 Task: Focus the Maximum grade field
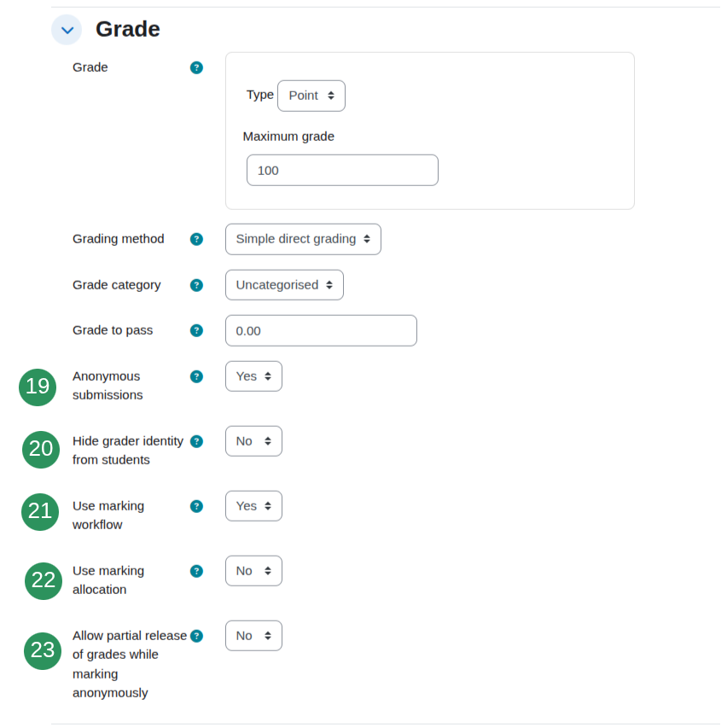[x=342, y=171]
